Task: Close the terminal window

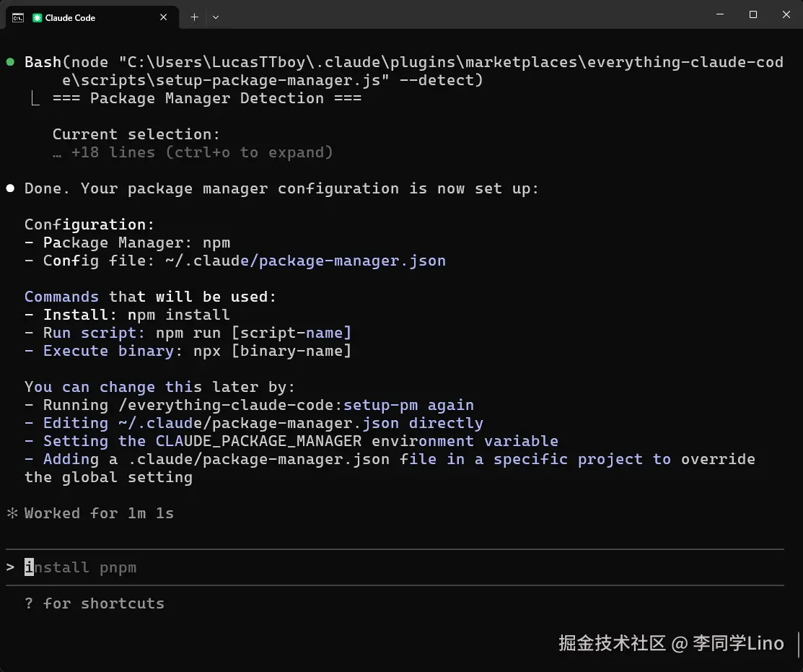Action: (x=786, y=14)
